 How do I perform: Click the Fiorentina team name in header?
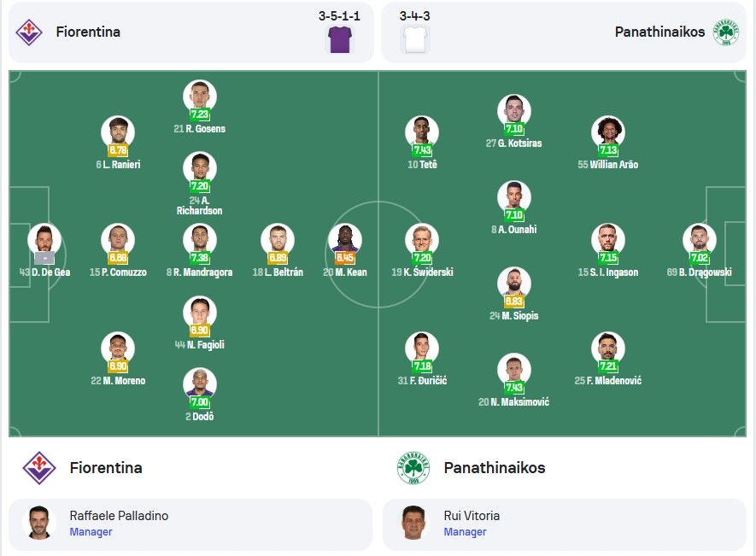[x=88, y=32]
